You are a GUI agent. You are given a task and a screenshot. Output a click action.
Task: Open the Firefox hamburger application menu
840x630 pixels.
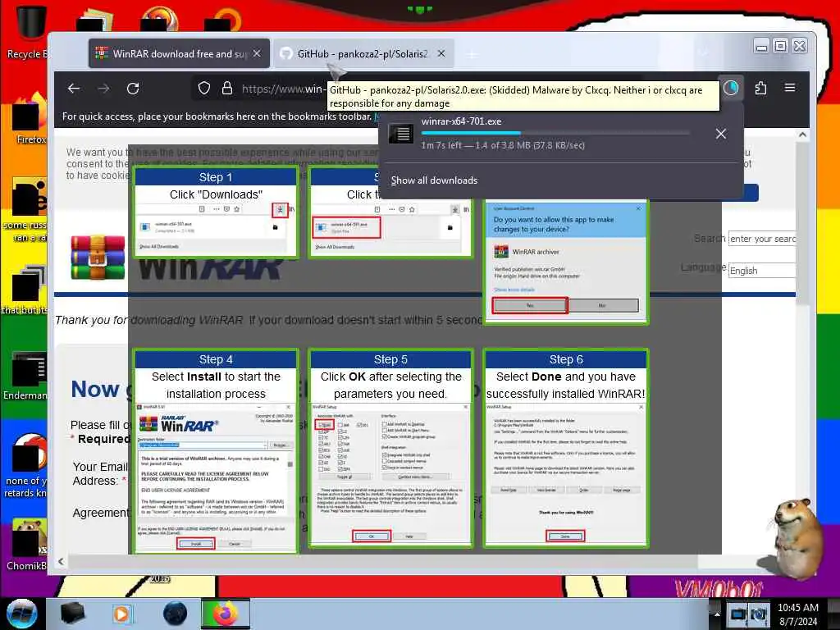(790, 88)
